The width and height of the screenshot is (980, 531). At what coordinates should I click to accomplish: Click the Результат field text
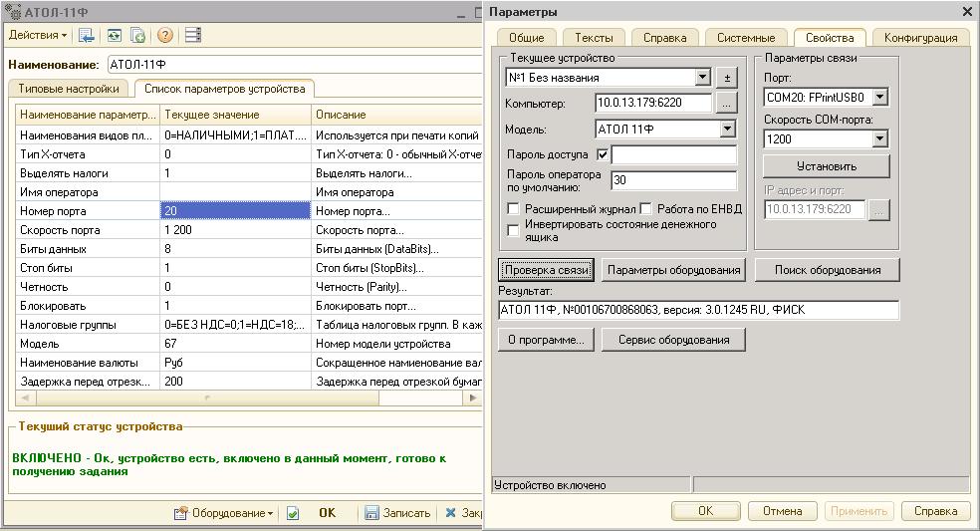698,310
